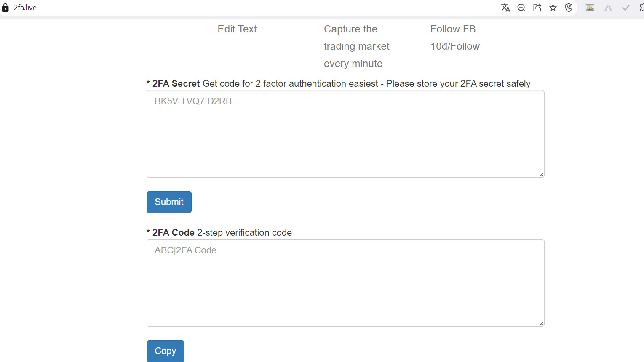Open the extensions puzzle icon
The width and height of the screenshot is (644, 362).
tap(641, 8)
